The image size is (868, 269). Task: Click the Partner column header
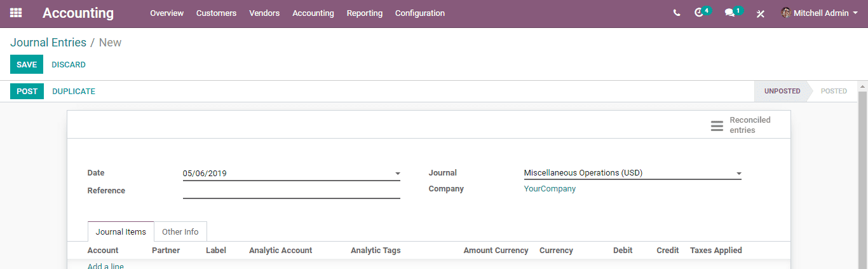coord(166,251)
